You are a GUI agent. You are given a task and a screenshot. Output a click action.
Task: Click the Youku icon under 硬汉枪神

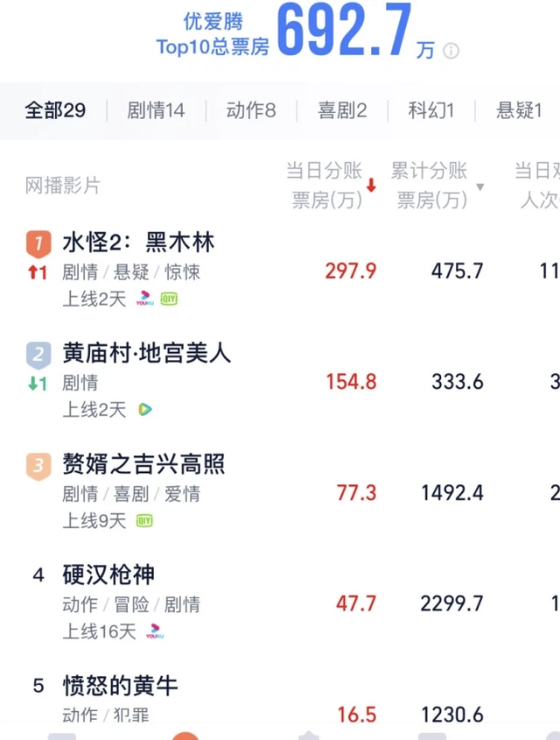click(154, 631)
